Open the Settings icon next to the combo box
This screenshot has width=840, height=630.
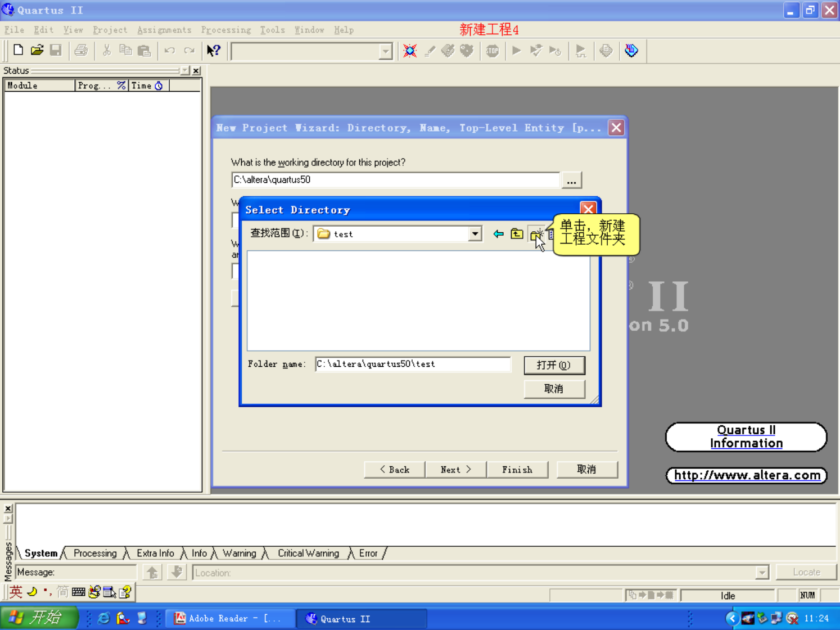(410, 51)
